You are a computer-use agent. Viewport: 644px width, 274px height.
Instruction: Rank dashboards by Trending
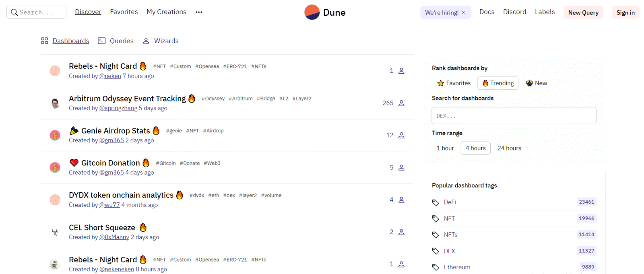pyautogui.click(x=498, y=83)
